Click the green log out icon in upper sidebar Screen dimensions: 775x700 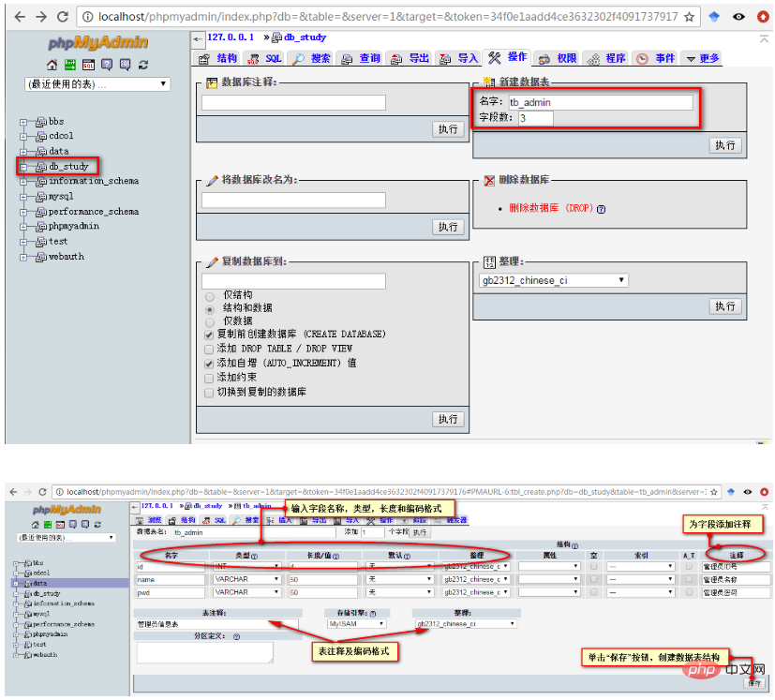[70, 65]
